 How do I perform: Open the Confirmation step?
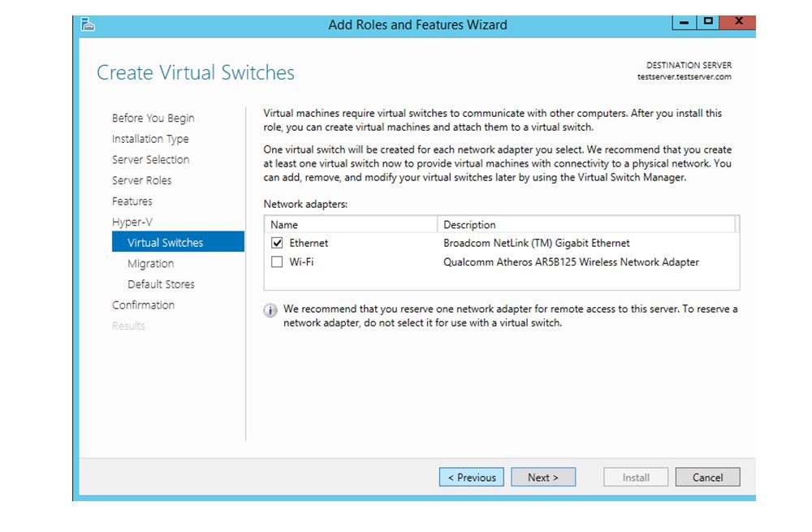point(144,305)
